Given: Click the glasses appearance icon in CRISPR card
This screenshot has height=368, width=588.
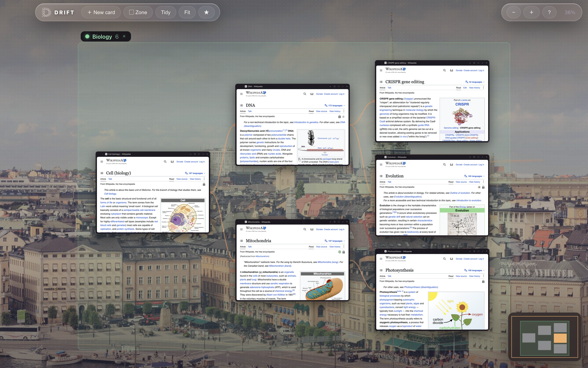Looking at the screenshot, I should pos(451,70).
